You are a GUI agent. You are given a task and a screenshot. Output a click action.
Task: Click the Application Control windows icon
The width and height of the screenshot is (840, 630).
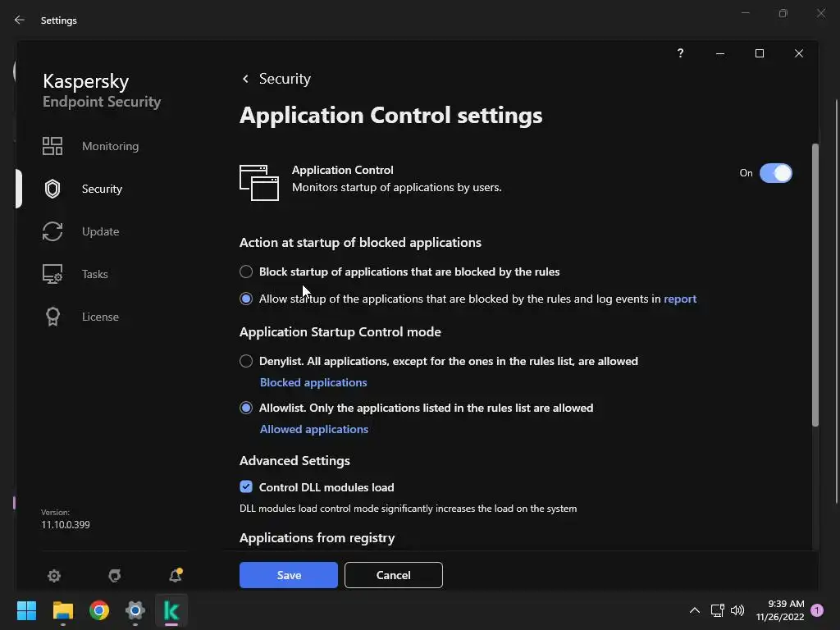coord(259,183)
